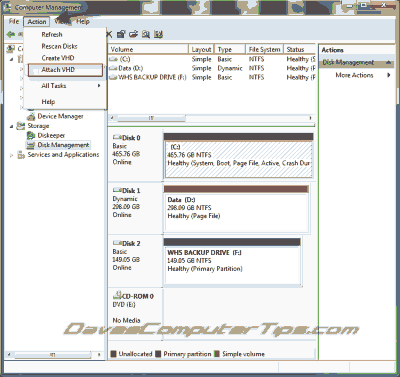This screenshot has width=400, height=377.
Task: Click the magnifier Find toolbar icon
Action: pyautogui.click(x=146, y=34)
